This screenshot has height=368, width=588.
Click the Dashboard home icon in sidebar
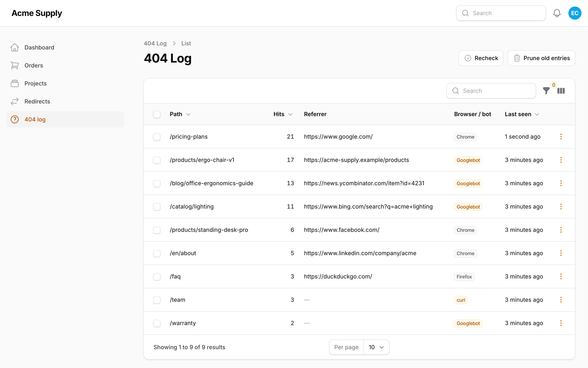(14, 47)
